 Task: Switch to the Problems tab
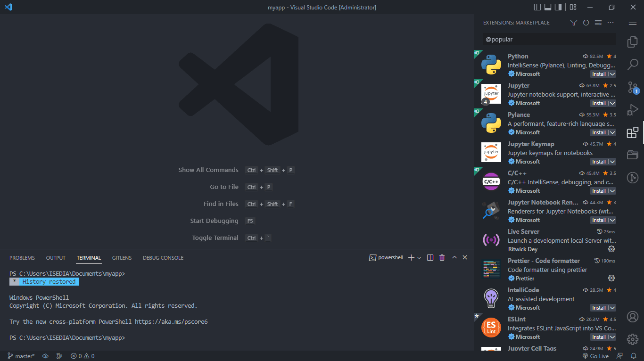(22, 258)
